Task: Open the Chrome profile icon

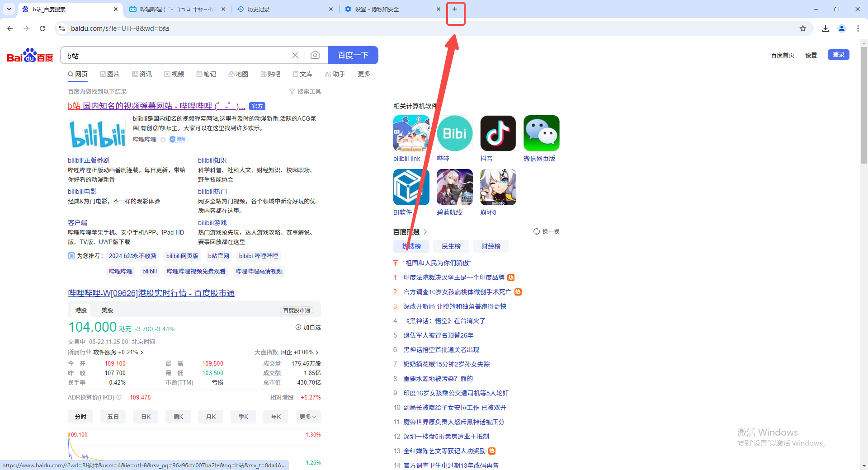Action: (x=842, y=28)
